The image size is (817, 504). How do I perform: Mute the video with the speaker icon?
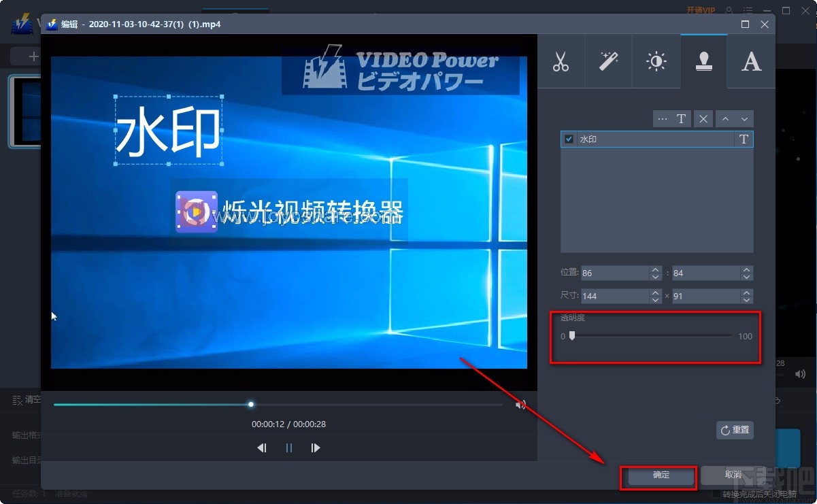point(521,404)
